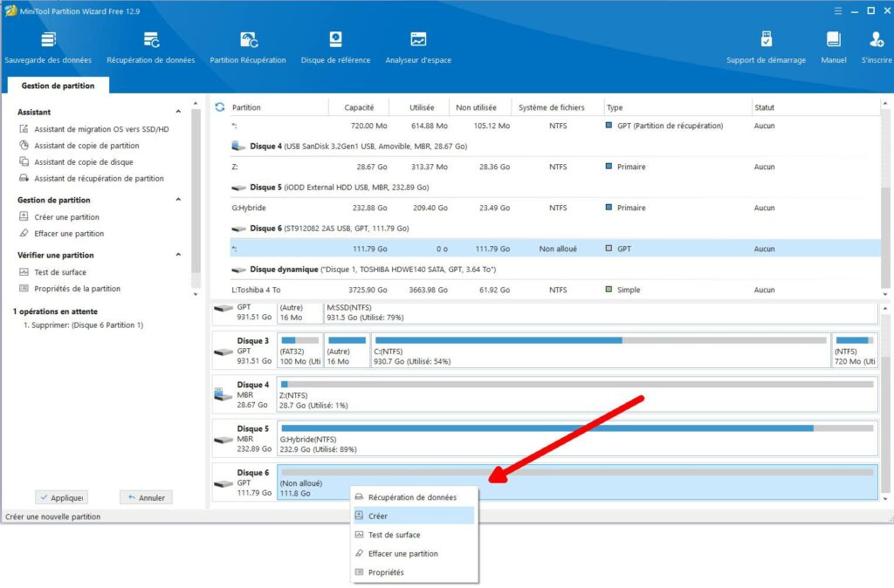Image resolution: width=894 pixels, height=588 pixels.
Task: Choose Créer une partition in sidebar
Action: tap(59, 217)
